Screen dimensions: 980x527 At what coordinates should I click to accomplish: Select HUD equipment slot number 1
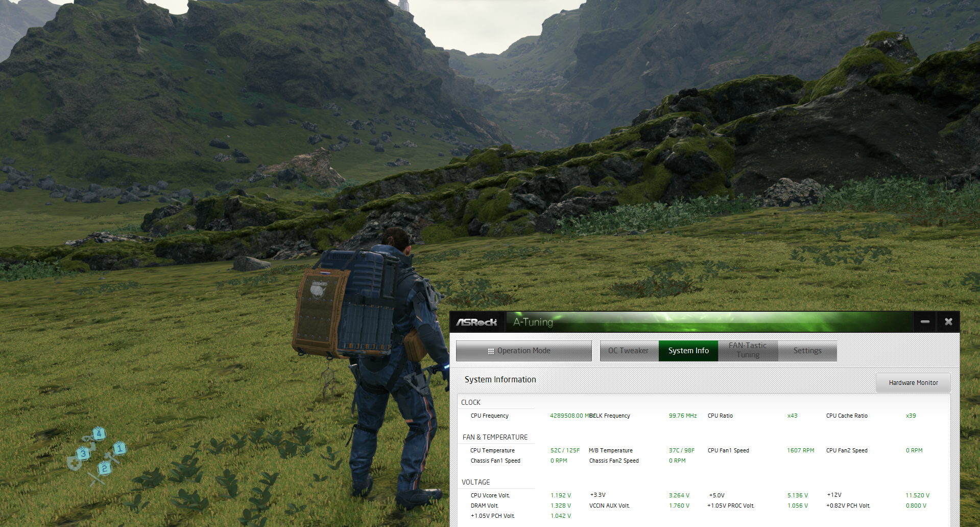119,448
